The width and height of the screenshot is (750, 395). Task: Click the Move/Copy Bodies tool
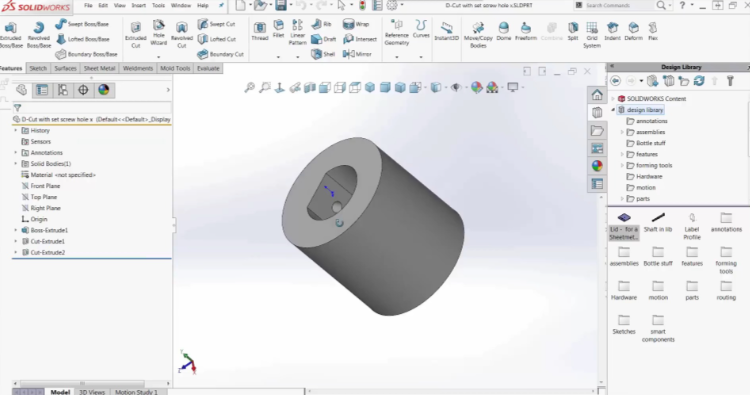478,34
